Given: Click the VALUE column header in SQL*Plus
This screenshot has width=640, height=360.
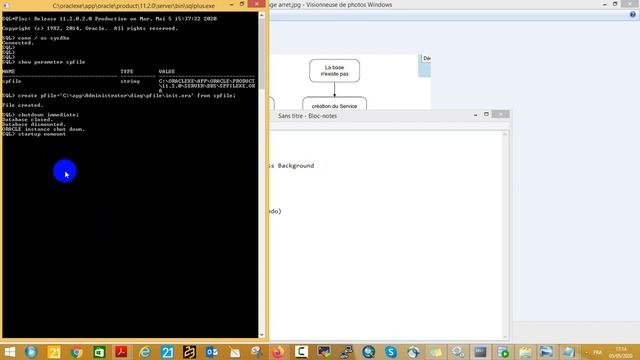Looking at the screenshot, I should 167,71.
